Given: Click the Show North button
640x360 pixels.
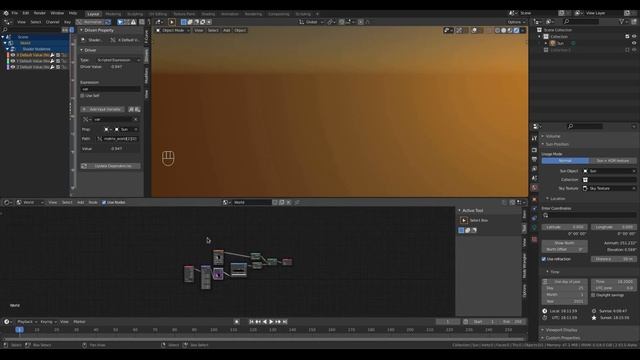Looking at the screenshot, I should pyautogui.click(x=564, y=243).
